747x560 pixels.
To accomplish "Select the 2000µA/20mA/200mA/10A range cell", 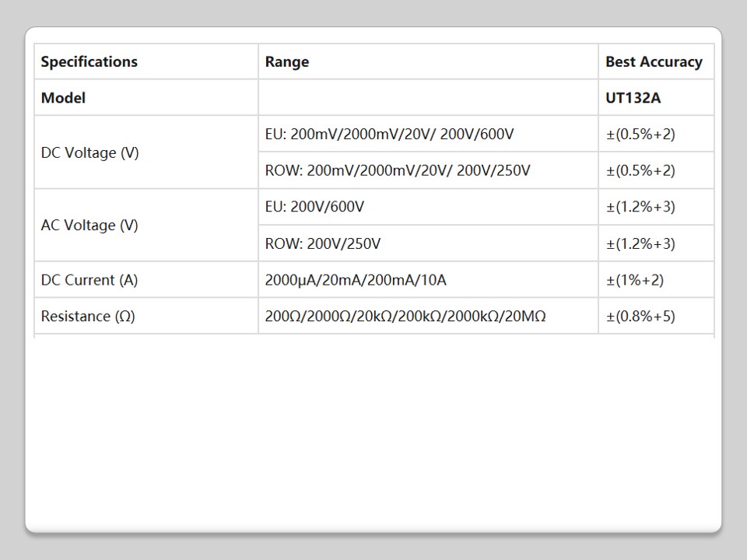I will pos(356,280).
